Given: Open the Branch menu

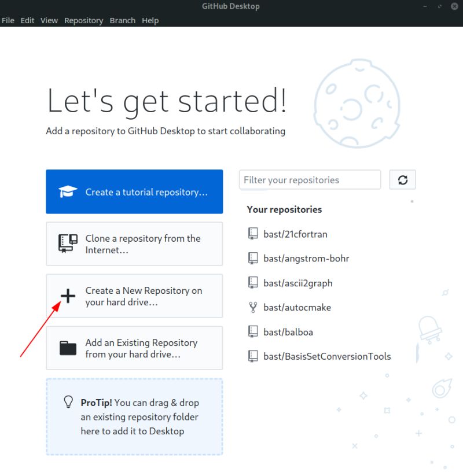Looking at the screenshot, I should click(x=123, y=20).
